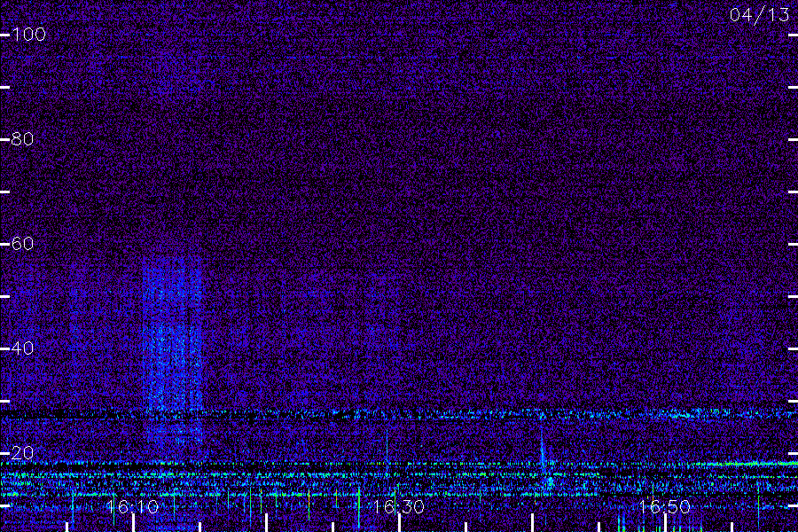Click the 80 frequency axis label

tap(22, 139)
